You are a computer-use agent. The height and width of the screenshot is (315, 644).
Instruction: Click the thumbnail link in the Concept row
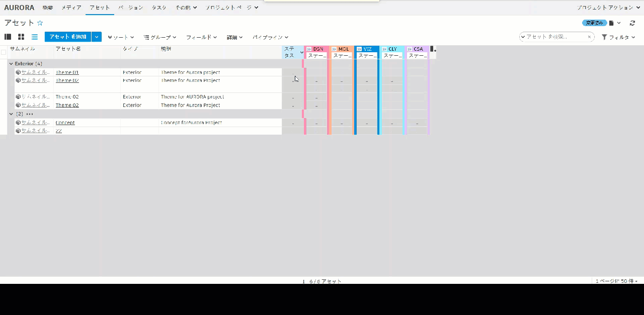(x=35, y=122)
